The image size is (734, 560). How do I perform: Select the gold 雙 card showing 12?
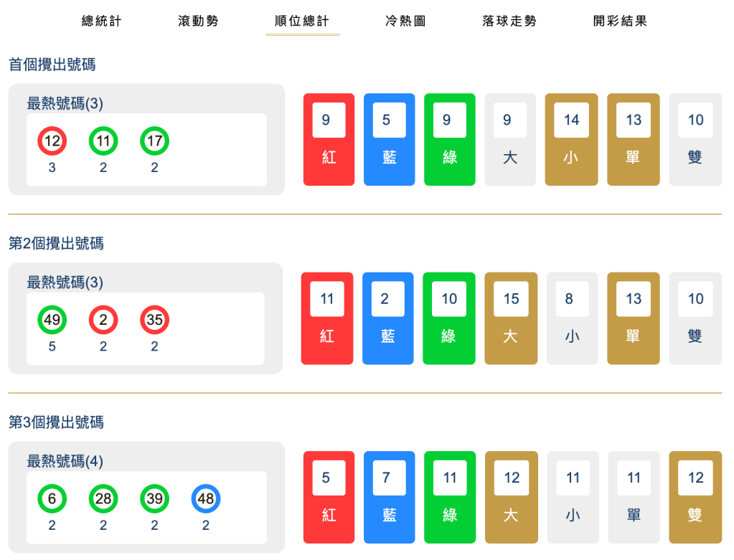click(695, 497)
